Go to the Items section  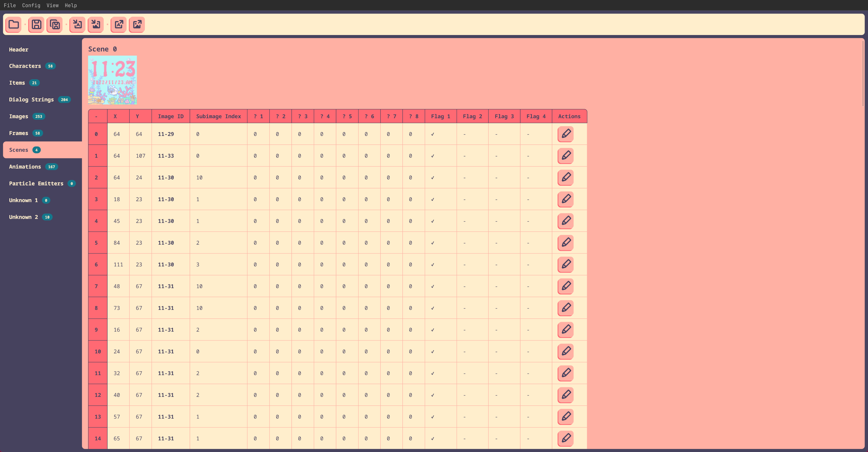coord(43,83)
